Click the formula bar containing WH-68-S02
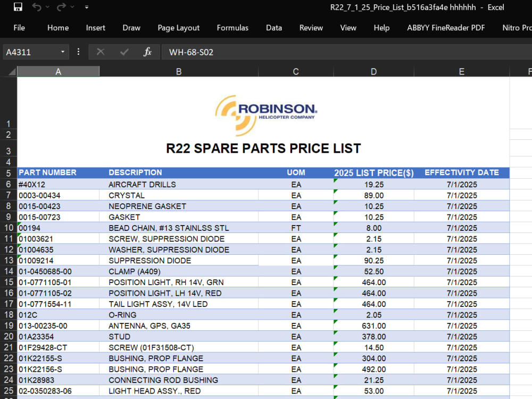 tap(347, 52)
